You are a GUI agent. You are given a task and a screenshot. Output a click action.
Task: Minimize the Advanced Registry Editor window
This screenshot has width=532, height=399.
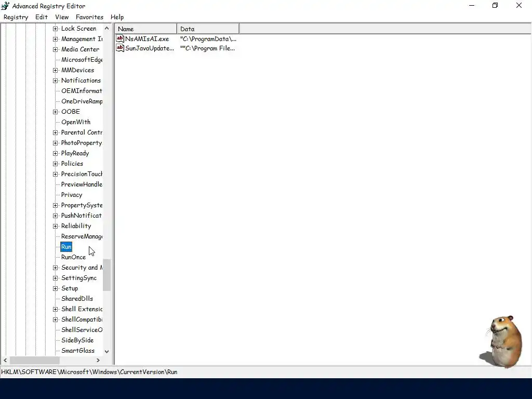(472, 5)
